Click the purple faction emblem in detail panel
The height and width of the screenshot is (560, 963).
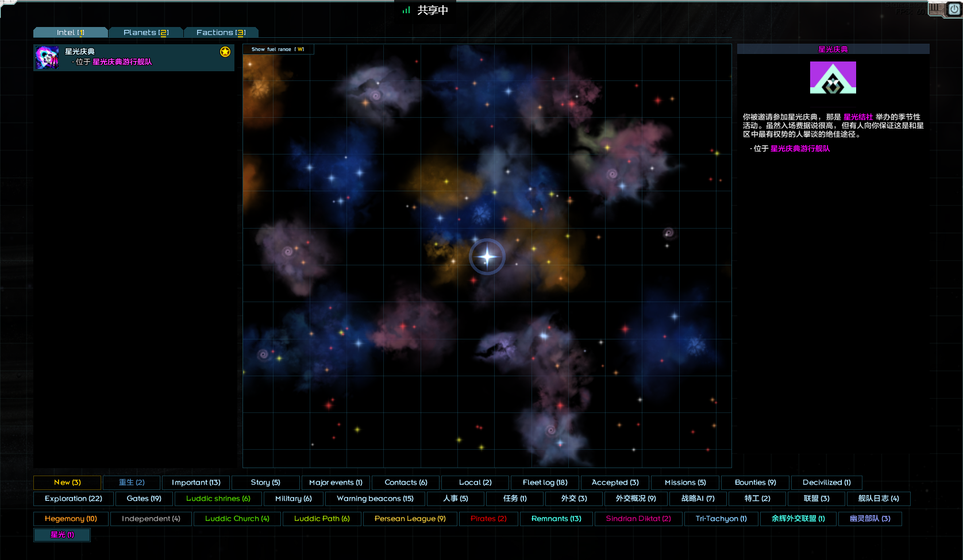[x=833, y=78]
